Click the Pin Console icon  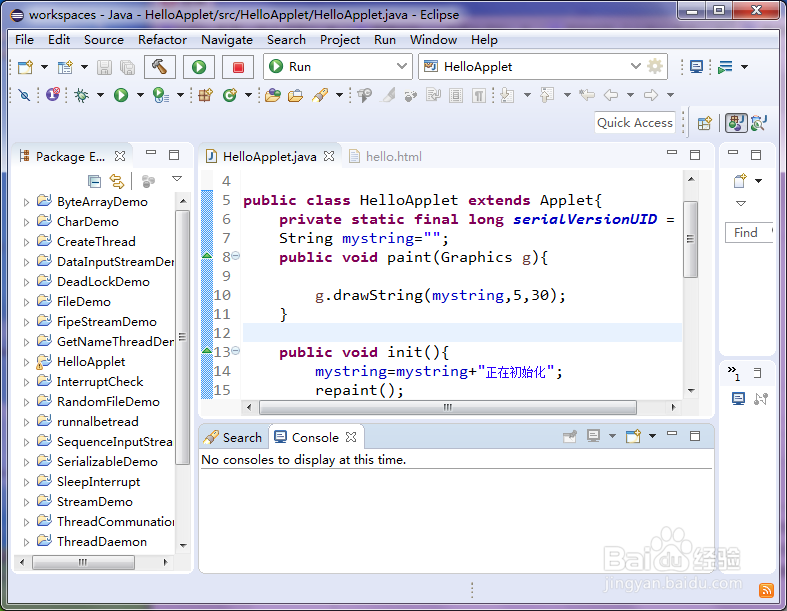click(570, 436)
